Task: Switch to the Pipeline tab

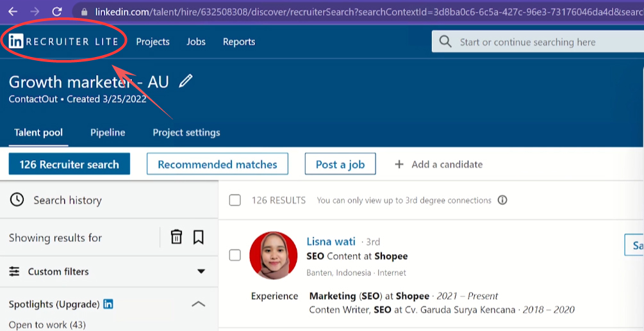Action: pos(108,133)
